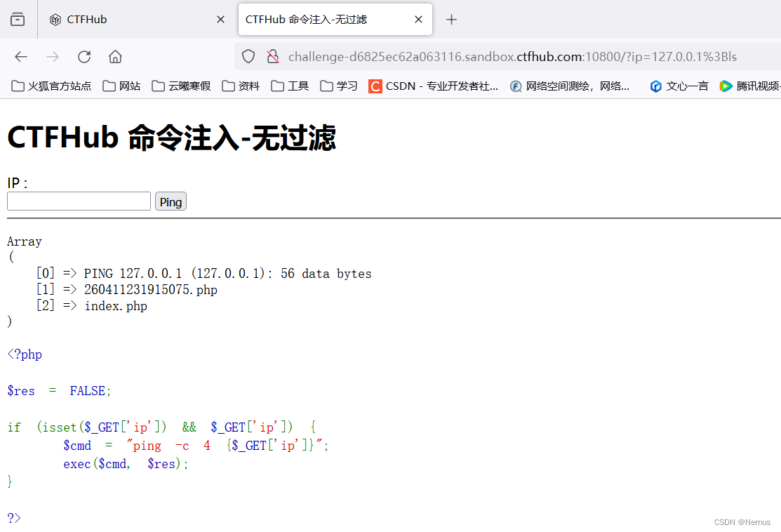Open 火狐官方站点 bookmarks folder

click(x=51, y=86)
